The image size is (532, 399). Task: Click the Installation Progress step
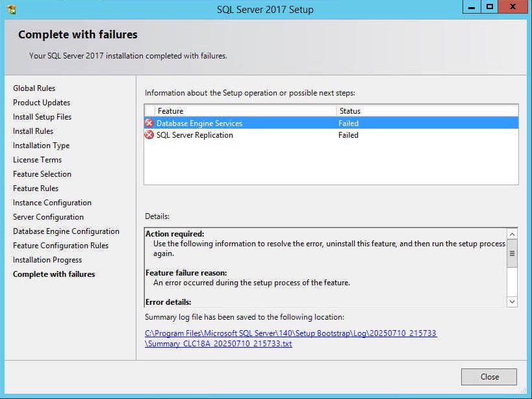[x=47, y=259]
